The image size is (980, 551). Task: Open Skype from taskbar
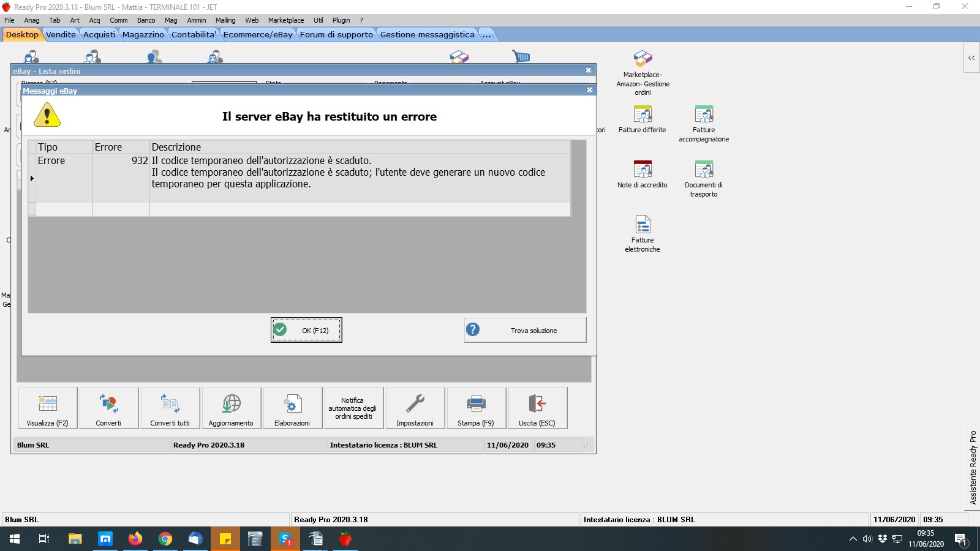[x=285, y=539]
